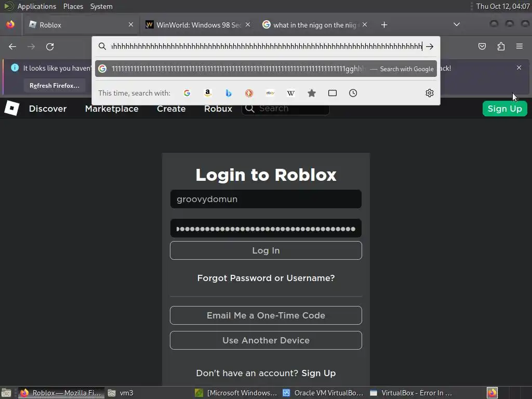This screenshot has height=399, width=532.
Task: Open the System menu
Action: [x=101, y=6]
